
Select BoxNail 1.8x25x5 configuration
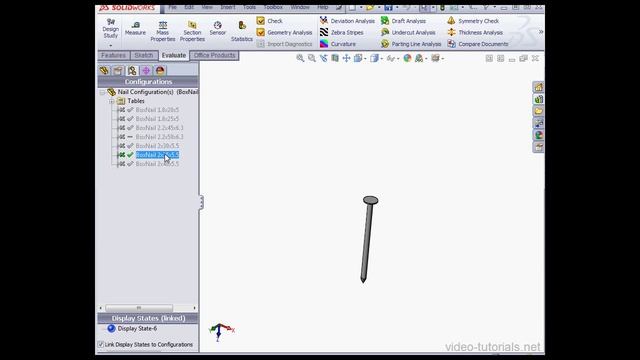pos(157,119)
